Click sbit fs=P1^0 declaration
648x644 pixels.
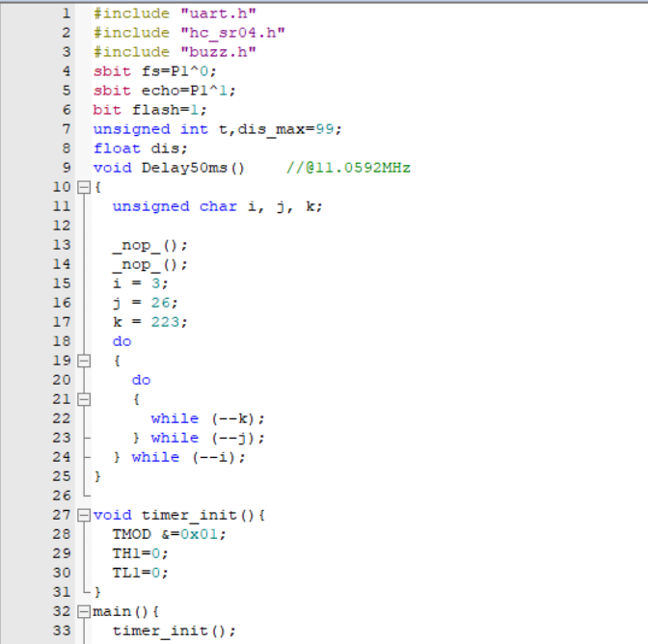(x=154, y=71)
